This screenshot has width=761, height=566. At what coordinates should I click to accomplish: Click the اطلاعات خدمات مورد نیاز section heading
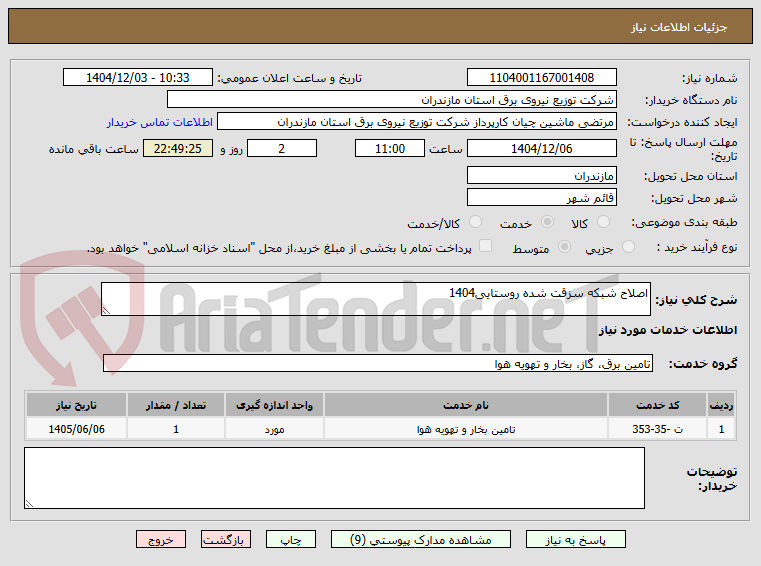point(668,330)
